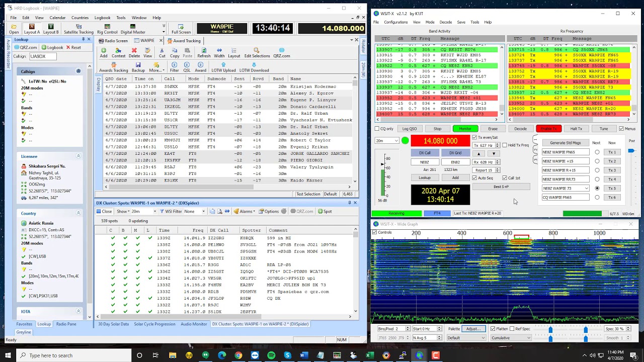This screenshot has width=644, height=362.
Task: Select the Next radio button for Tx 1
Action: [x=597, y=152]
